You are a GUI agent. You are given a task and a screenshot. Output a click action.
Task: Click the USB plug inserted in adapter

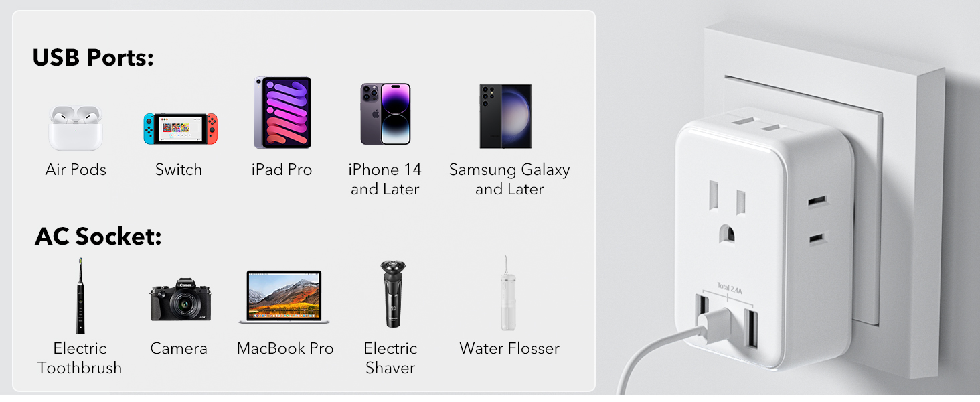pyautogui.click(x=708, y=322)
